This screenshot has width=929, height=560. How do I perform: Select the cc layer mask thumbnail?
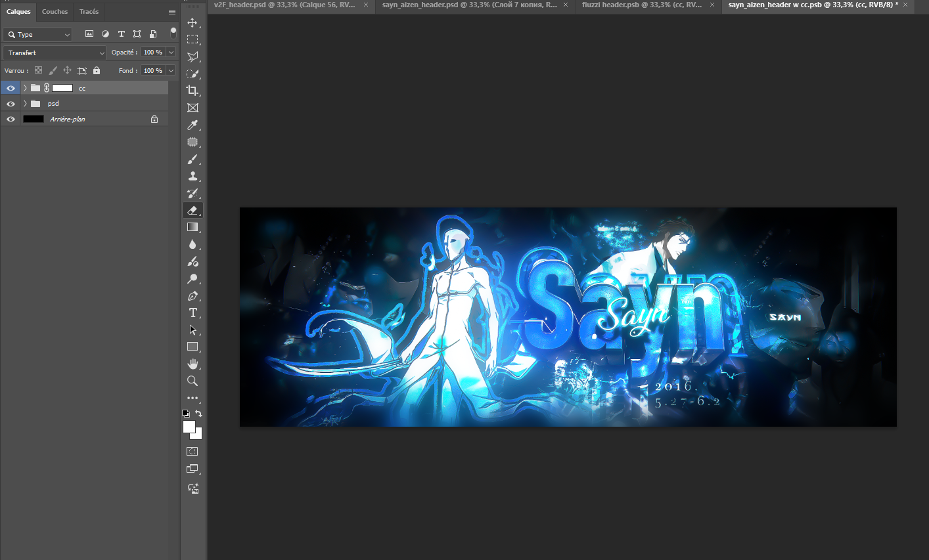[62, 88]
